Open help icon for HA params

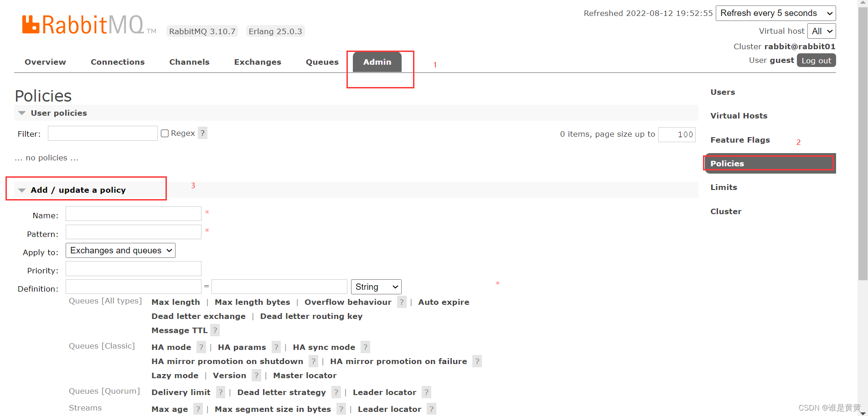click(276, 347)
